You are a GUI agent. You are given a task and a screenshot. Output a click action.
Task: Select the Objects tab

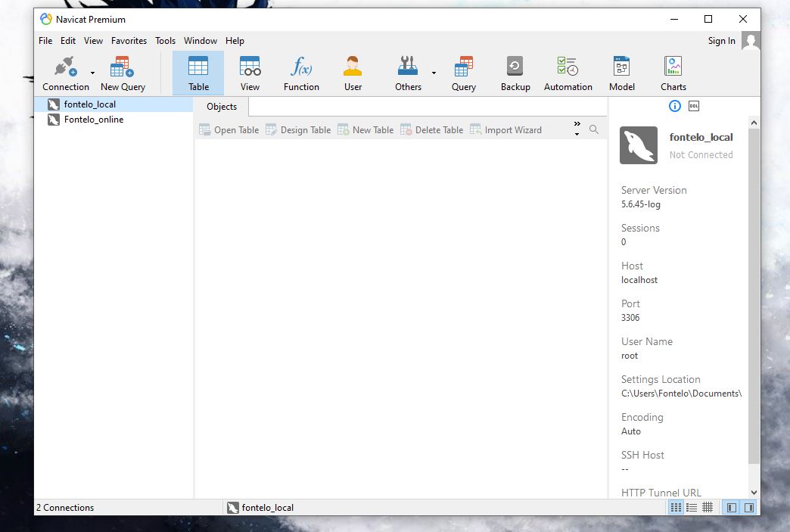pyautogui.click(x=222, y=107)
